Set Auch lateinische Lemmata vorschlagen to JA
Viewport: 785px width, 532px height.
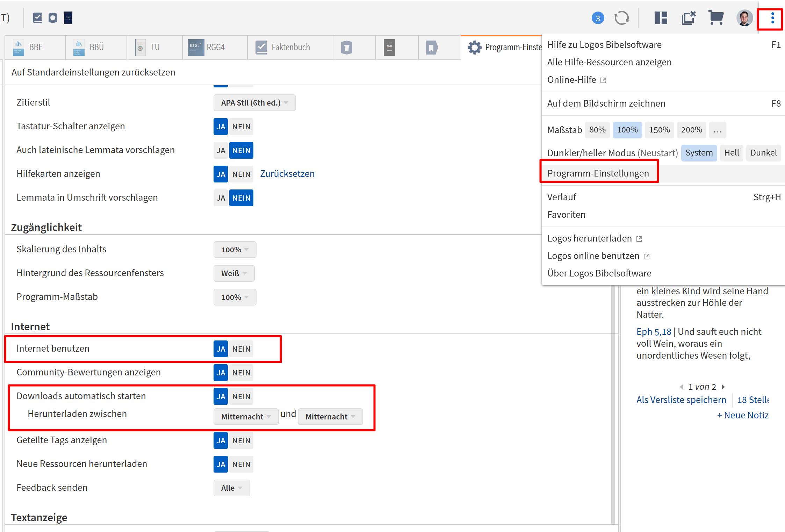(x=221, y=150)
